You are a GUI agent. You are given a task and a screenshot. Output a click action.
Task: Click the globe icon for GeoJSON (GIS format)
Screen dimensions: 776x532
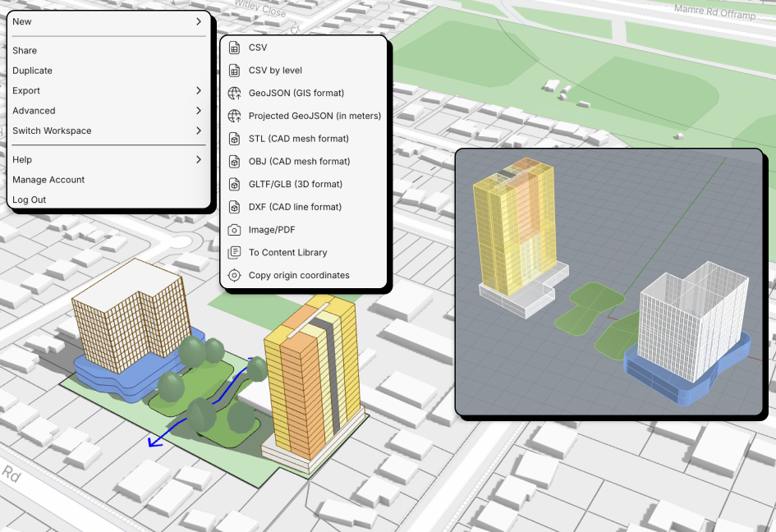click(234, 94)
